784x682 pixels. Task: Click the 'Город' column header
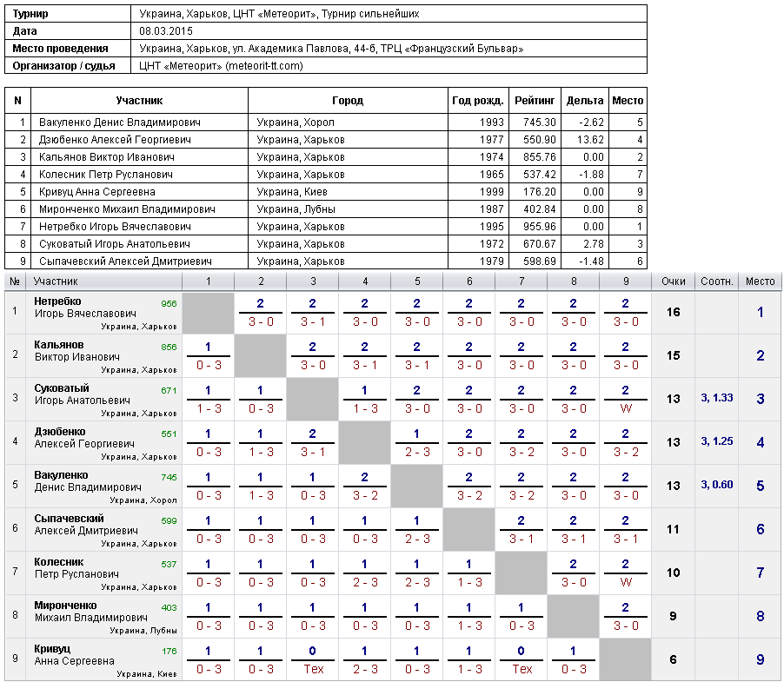coord(348,101)
